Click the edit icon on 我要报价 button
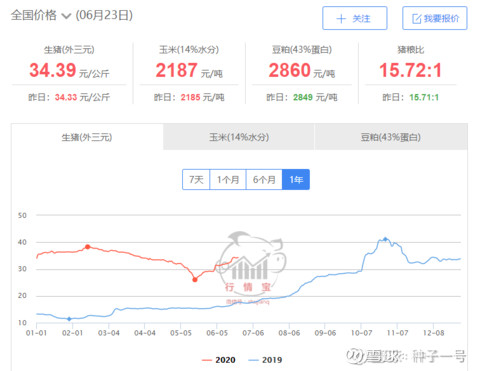The width and height of the screenshot is (480, 371). click(x=417, y=19)
